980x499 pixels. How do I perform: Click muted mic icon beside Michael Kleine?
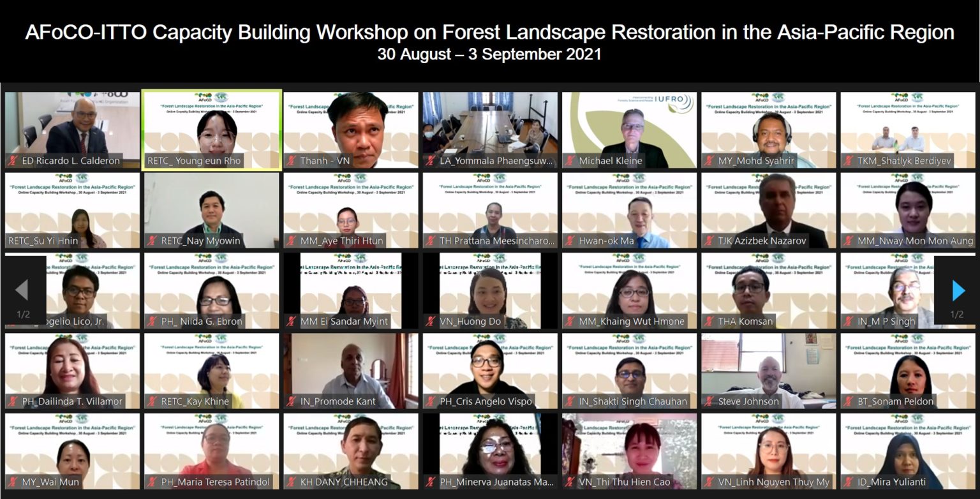569,161
